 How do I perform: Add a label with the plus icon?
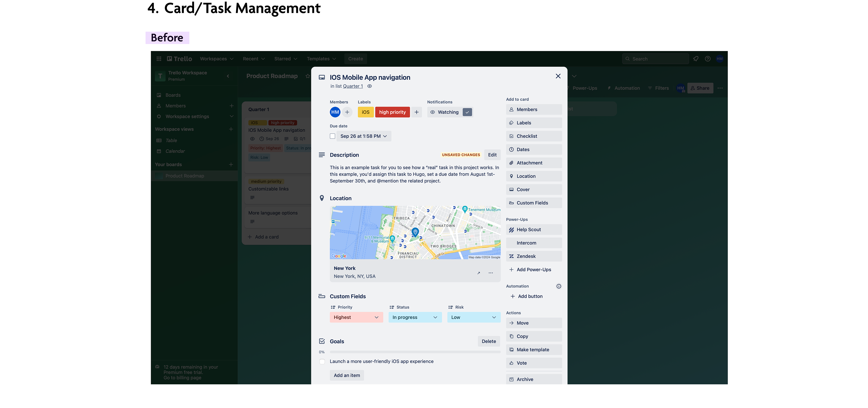pyautogui.click(x=416, y=112)
